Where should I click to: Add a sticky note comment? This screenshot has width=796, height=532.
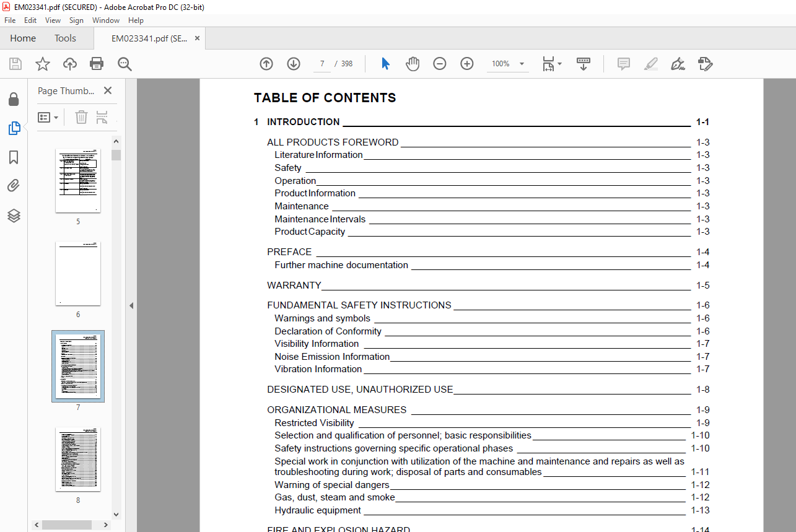click(x=624, y=64)
